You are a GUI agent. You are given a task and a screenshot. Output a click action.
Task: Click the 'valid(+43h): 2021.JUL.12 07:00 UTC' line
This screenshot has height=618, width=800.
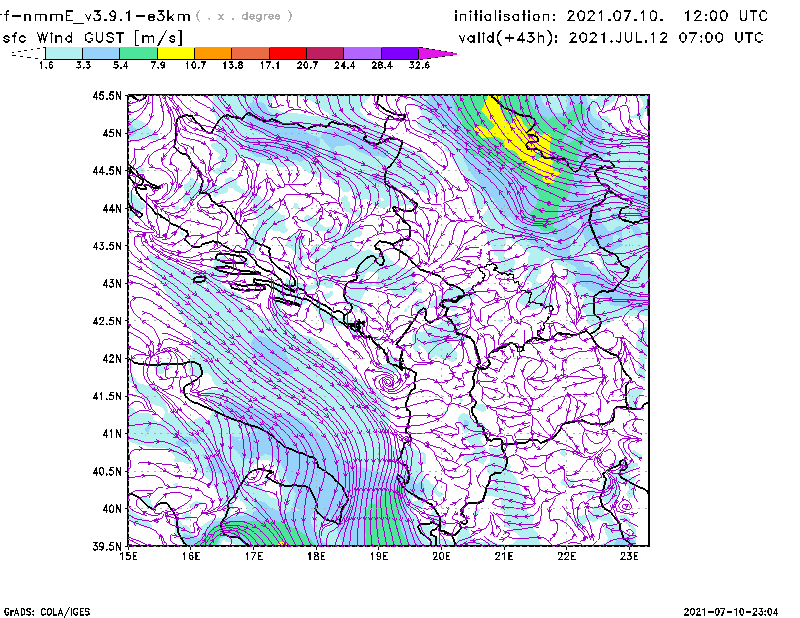point(611,38)
